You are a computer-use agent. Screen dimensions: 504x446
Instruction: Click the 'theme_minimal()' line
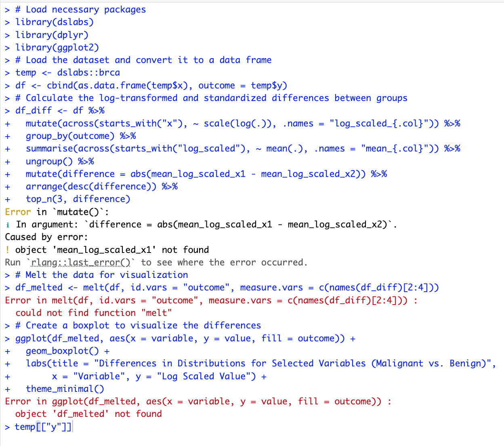click(x=65, y=389)
